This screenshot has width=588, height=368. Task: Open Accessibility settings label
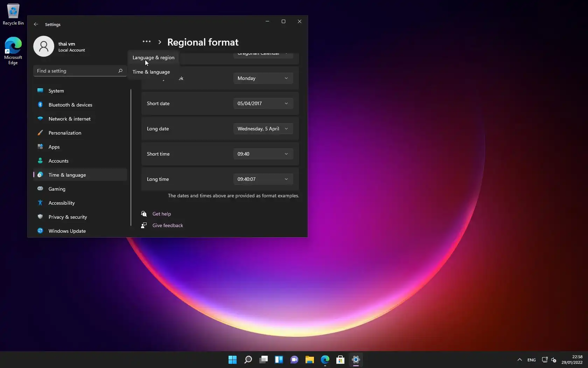[62, 203]
